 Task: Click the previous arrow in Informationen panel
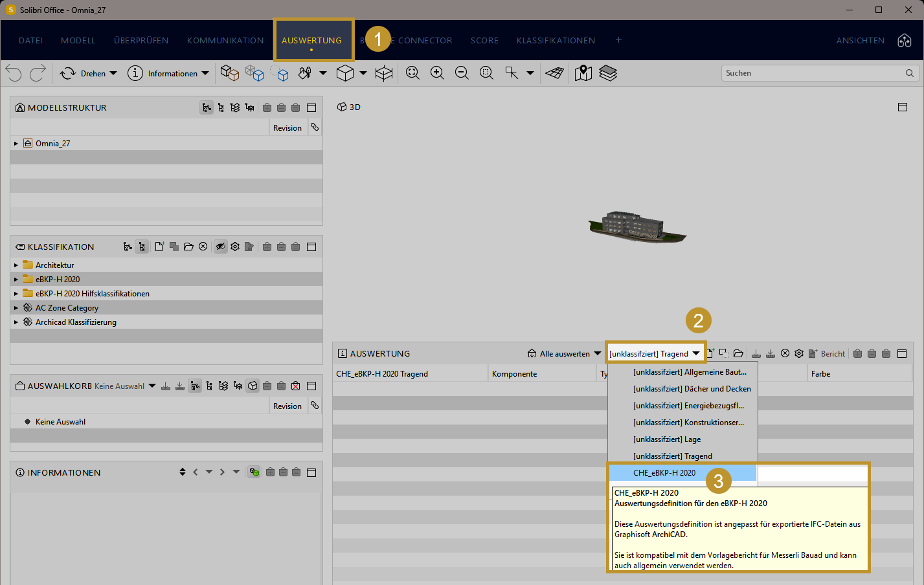tap(196, 472)
